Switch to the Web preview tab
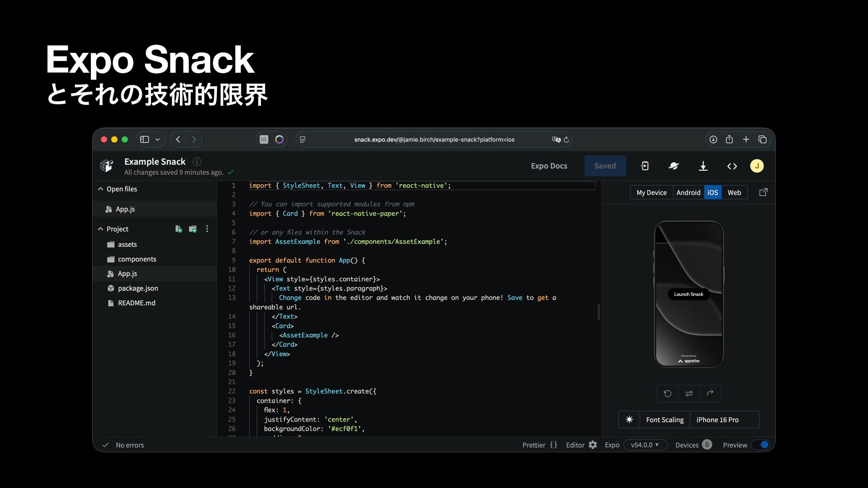 click(x=734, y=192)
